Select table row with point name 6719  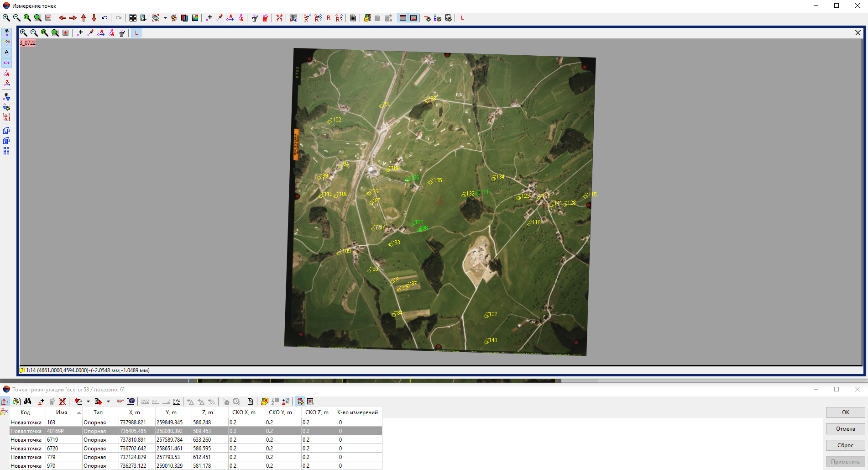point(196,440)
